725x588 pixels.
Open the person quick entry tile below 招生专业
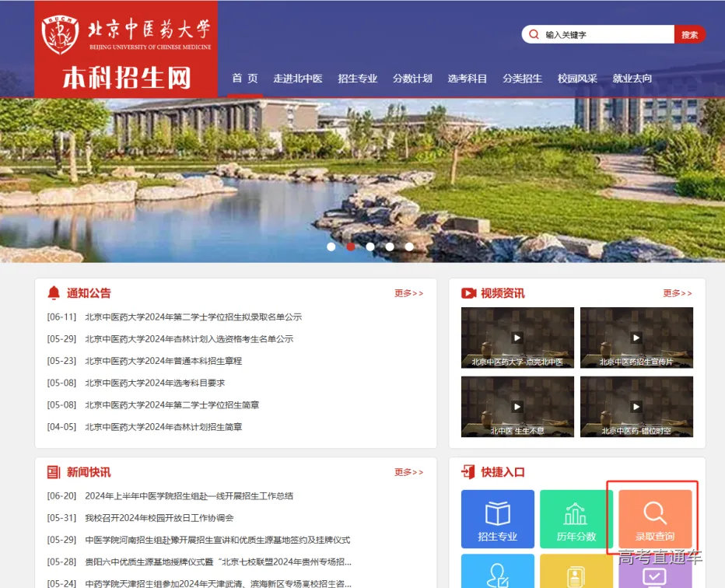point(498,577)
